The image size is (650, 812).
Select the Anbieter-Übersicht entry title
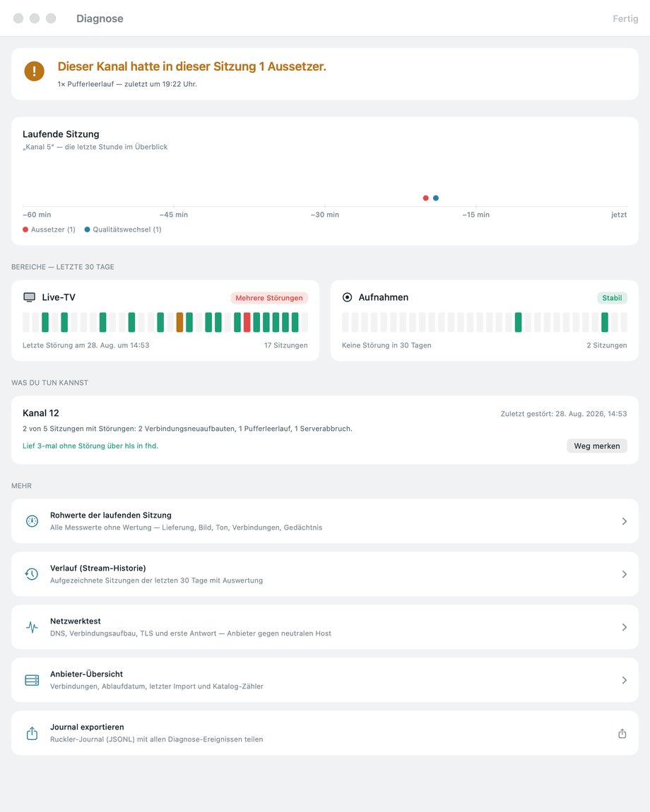pyautogui.click(x=87, y=674)
